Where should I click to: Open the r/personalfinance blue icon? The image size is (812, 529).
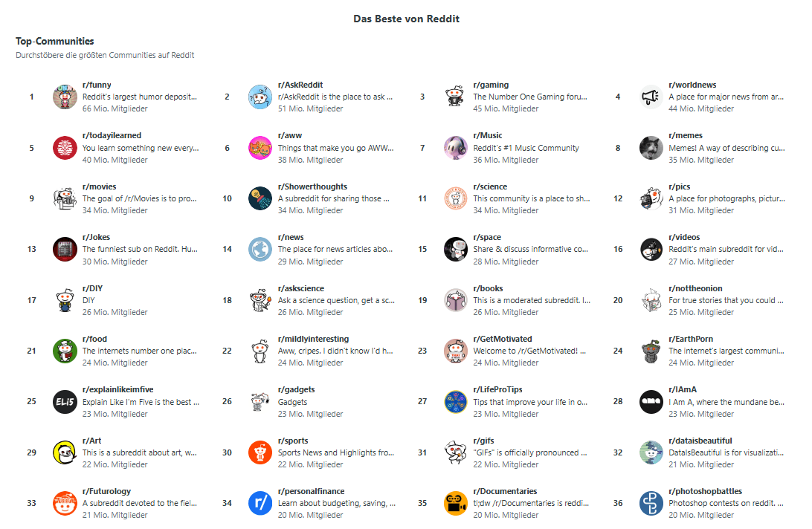click(x=260, y=503)
